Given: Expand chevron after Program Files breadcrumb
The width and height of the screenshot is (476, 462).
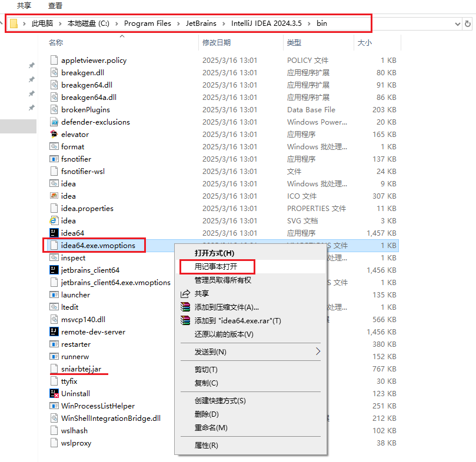Looking at the screenshot, I should pos(178,24).
